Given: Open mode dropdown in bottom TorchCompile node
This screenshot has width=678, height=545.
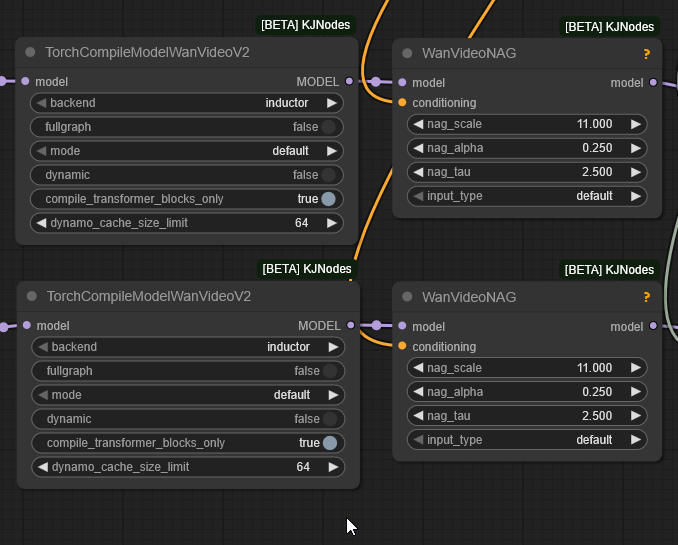Looking at the screenshot, I should (x=187, y=395).
